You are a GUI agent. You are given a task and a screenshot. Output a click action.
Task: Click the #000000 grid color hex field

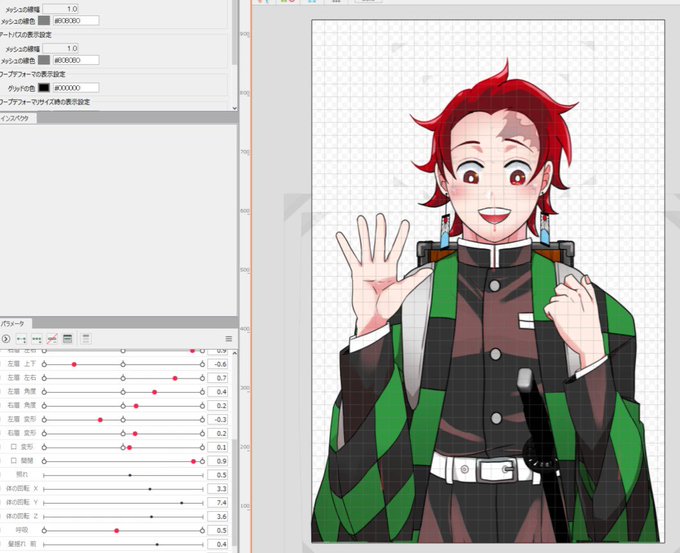tap(76, 88)
